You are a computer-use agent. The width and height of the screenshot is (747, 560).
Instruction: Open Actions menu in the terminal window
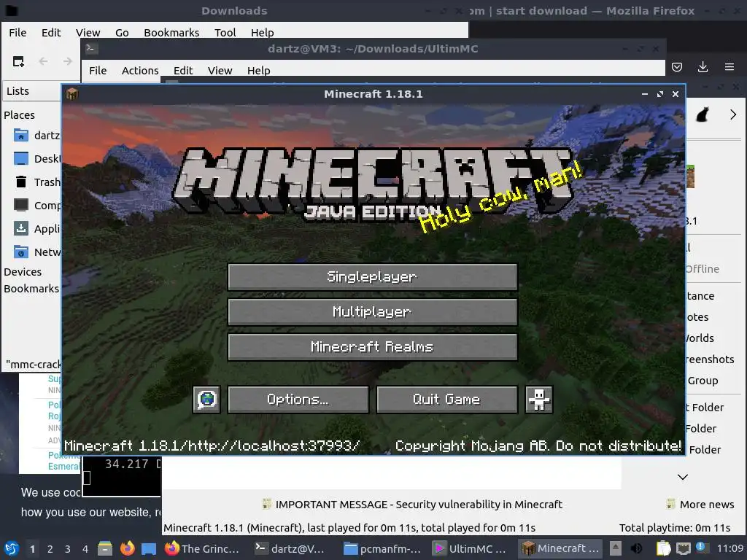click(x=140, y=71)
